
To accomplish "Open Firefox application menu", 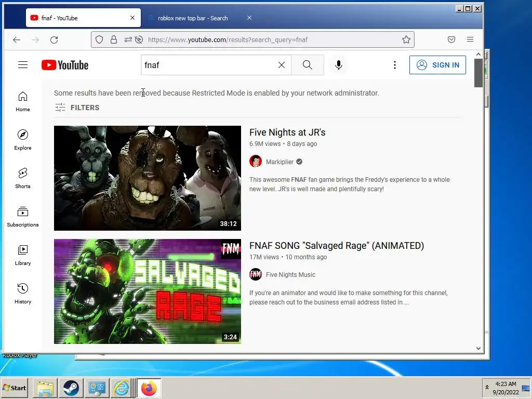I will tap(470, 39).
